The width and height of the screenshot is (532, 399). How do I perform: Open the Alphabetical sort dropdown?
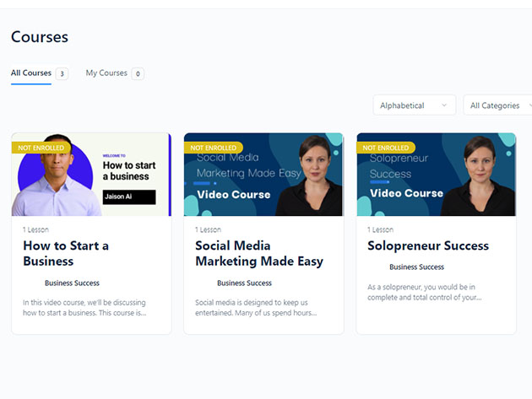point(414,105)
